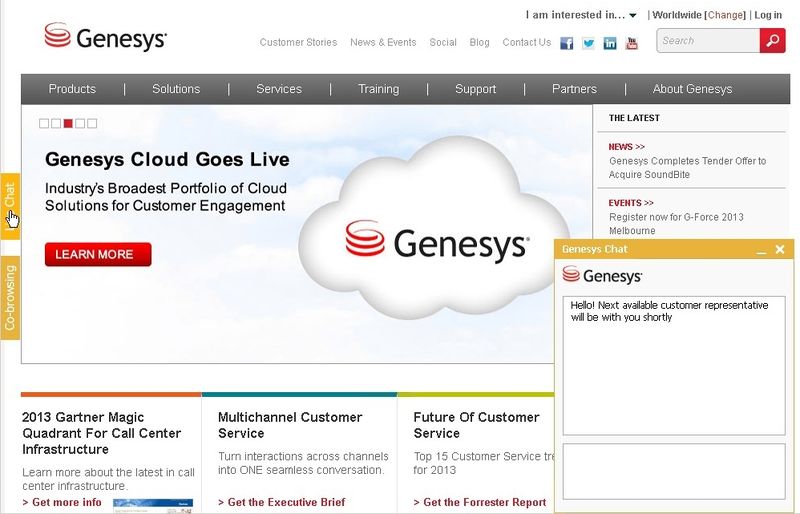Click the 'Genesys Cloud Goes Live' headline
The height and width of the screenshot is (514, 800).
click(167, 159)
